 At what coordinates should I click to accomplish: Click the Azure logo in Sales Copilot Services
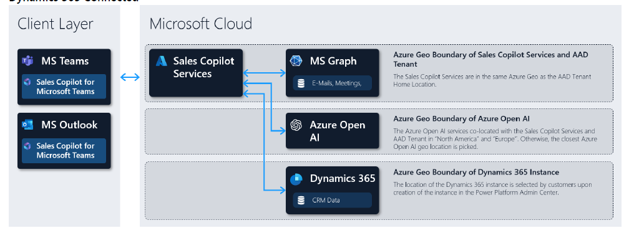coord(162,61)
